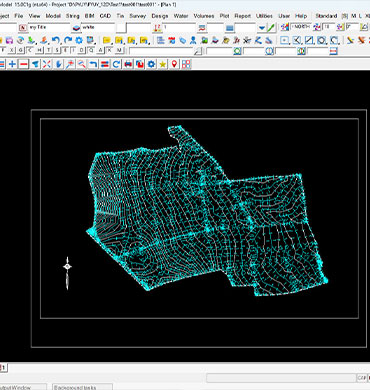
Task: Click the blue gear icon beside redo
Action: pyautogui.click(x=79, y=40)
